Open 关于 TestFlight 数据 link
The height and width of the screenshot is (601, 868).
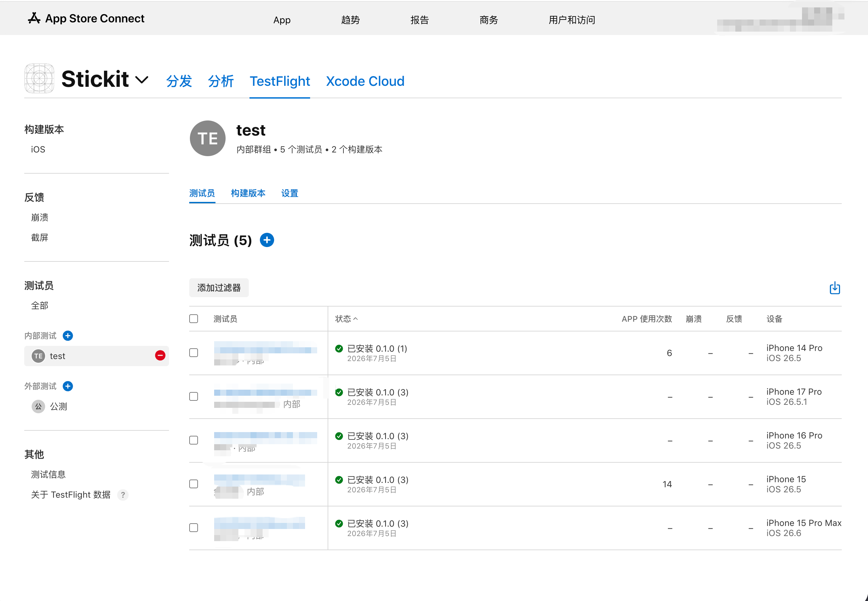tap(71, 495)
